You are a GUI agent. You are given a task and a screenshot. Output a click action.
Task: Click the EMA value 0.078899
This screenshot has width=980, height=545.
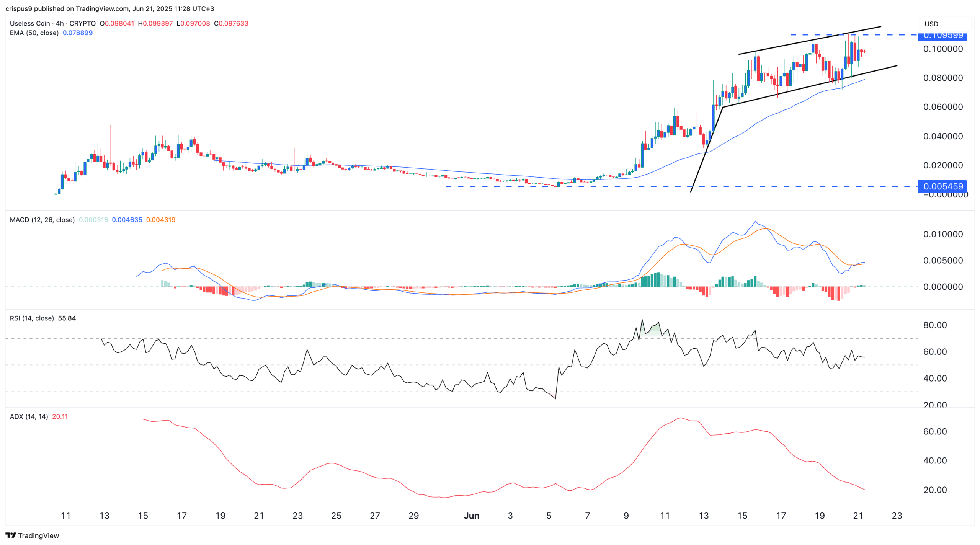point(78,33)
